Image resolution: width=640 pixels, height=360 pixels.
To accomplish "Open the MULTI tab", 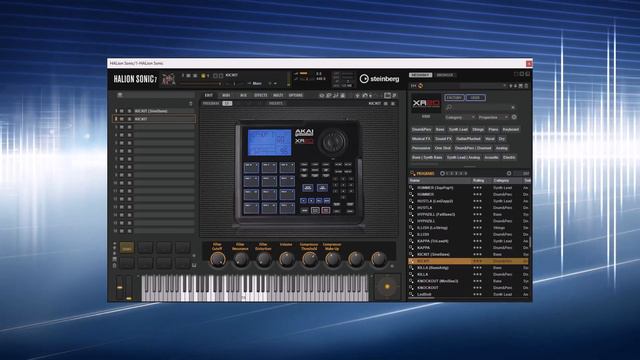I will (278, 95).
